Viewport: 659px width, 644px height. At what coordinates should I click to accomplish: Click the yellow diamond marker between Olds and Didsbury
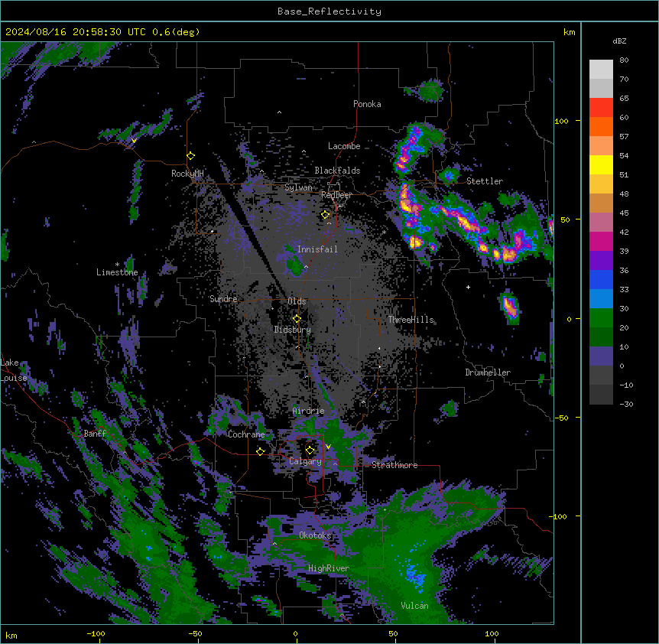tap(297, 319)
